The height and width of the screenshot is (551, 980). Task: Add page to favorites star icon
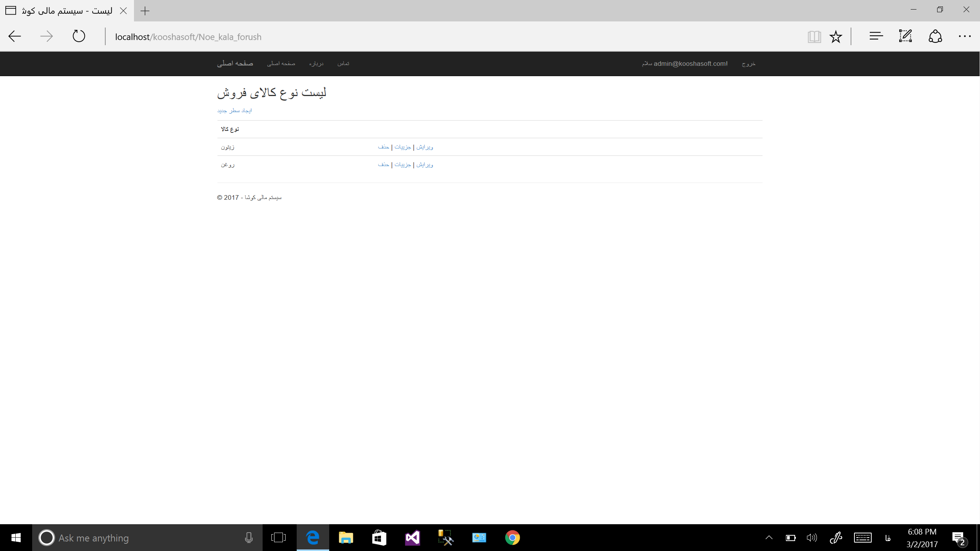coord(836,37)
